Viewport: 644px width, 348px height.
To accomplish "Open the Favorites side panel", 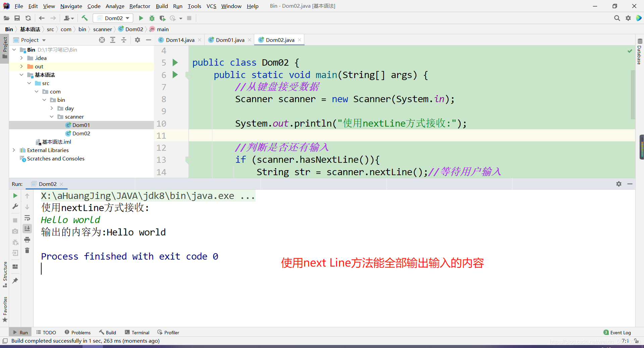I will tap(5, 309).
